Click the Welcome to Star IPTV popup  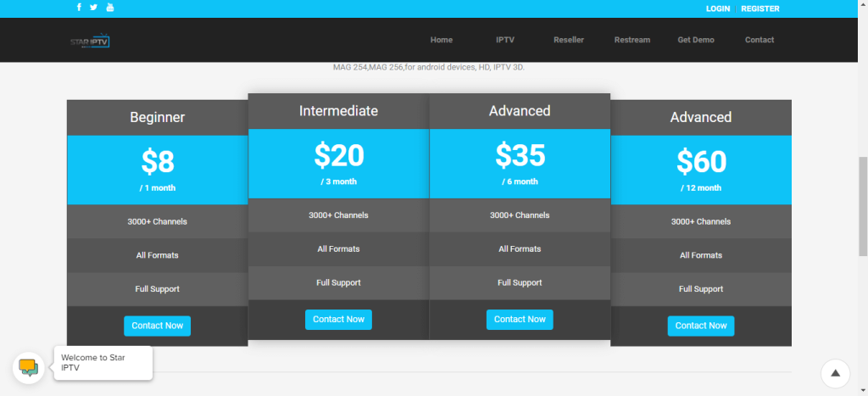click(103, 363)
